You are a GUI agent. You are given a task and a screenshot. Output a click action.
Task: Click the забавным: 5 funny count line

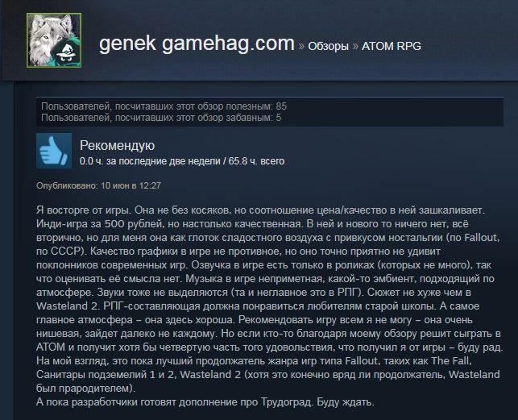tap(161, 118)
